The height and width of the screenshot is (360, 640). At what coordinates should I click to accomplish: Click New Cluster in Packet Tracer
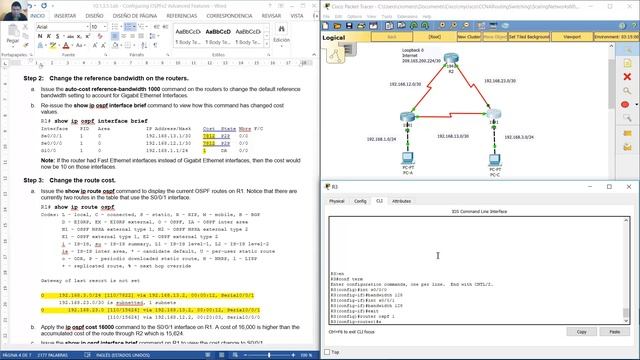[x=469, y=37]
